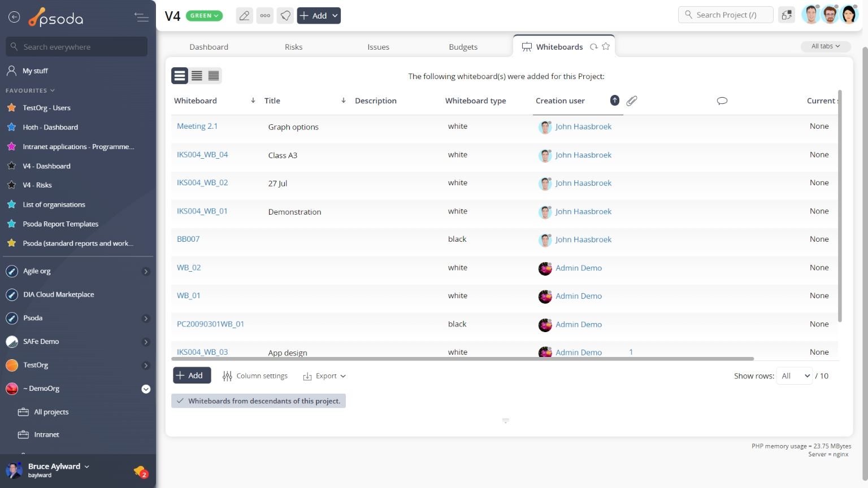Viewport: 868px width, 488px height.
Task: Click the tag icon in the header
Action: tap(286, 16)
